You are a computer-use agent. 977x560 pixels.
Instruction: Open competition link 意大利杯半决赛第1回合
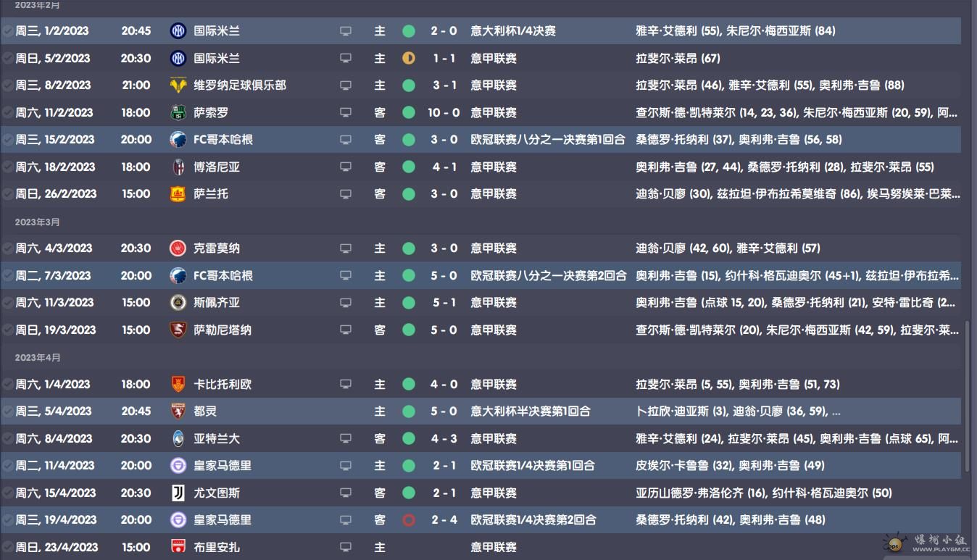(531, 411)
